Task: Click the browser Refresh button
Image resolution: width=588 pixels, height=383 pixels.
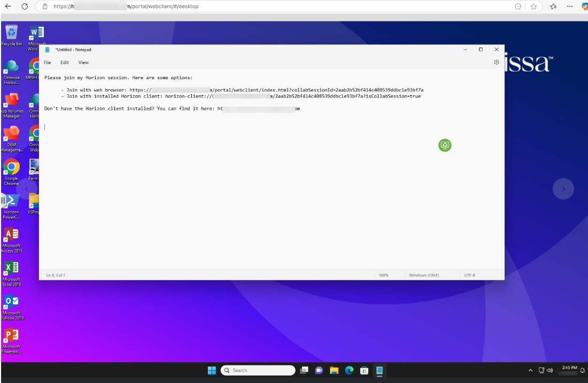Action: click(x=25, y=6)
